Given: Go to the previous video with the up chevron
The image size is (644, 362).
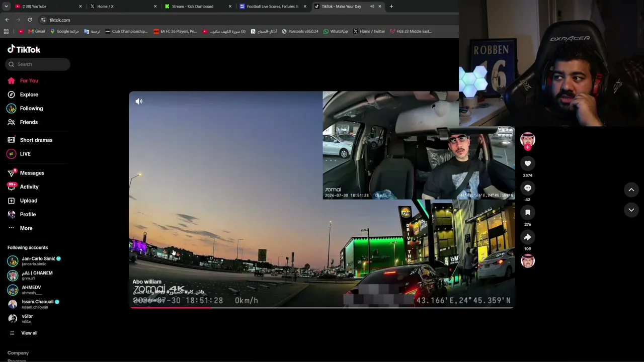Looking at the screenshot, I should point(631,190).
